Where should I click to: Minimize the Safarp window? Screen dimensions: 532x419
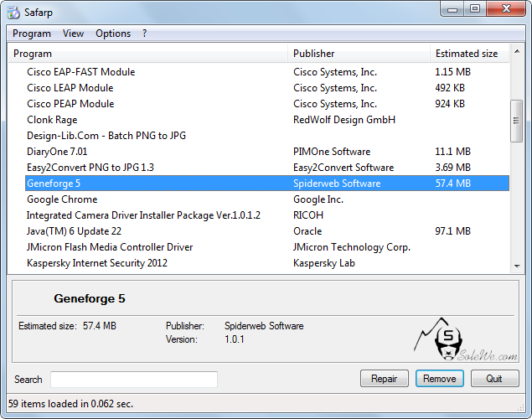coord(452,9)
